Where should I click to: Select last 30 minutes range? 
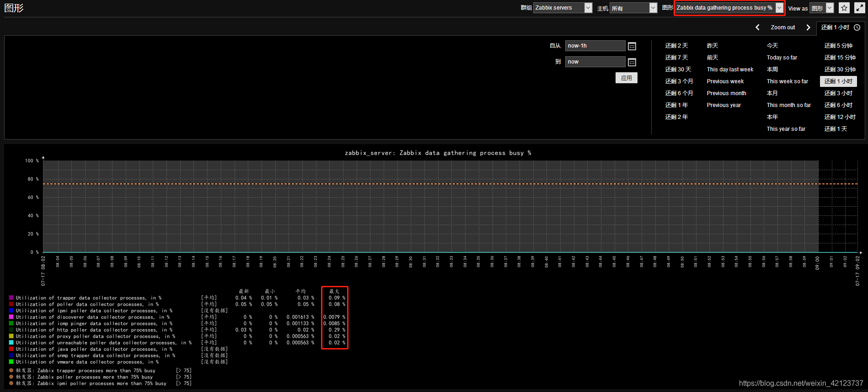tap(840, 70)
